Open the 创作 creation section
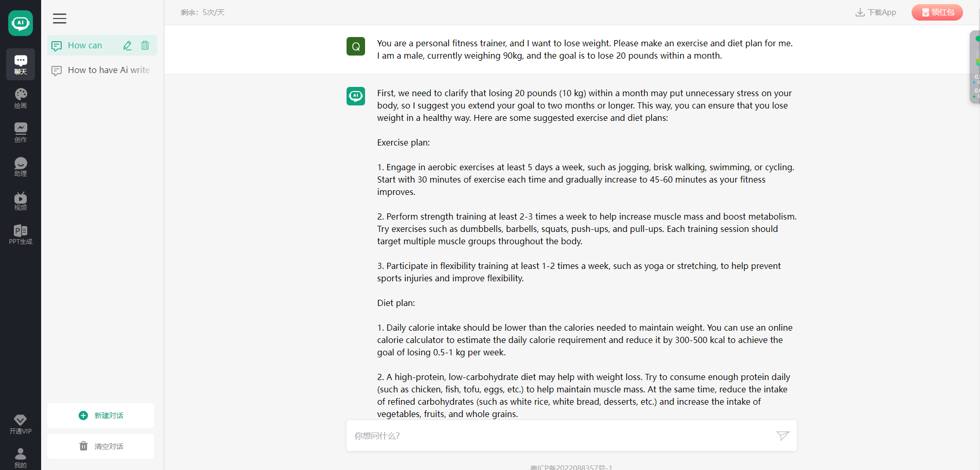The image size is (980, 470). tap(21, 132)
